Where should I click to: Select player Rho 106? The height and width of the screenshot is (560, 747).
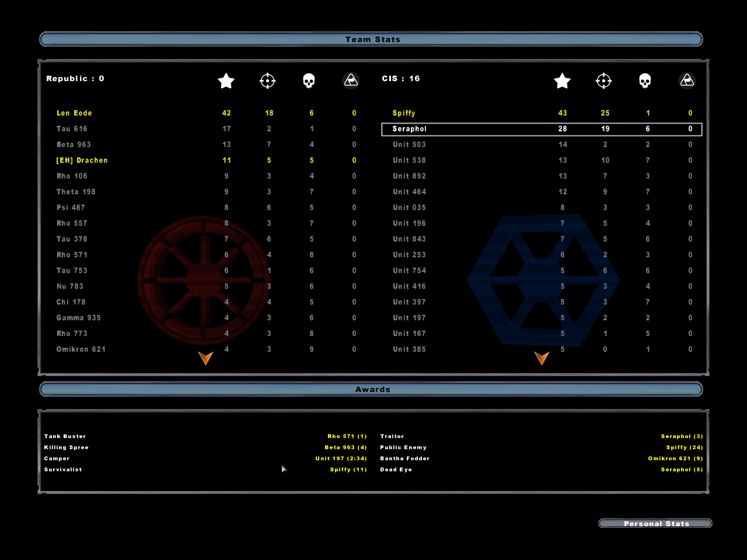(x=72, y=176)
